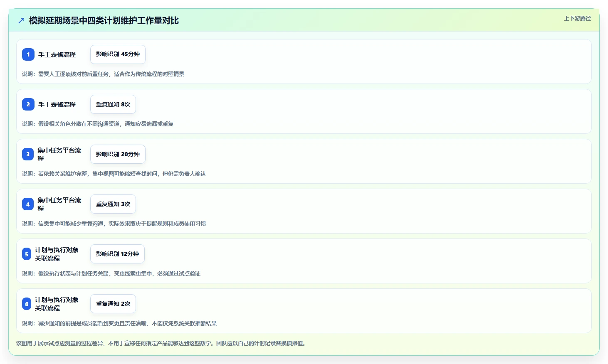The height and width of the screenshot is (364, 608).
Task: Click the 上下游路径 label in the header
Action: pos(577,18)
